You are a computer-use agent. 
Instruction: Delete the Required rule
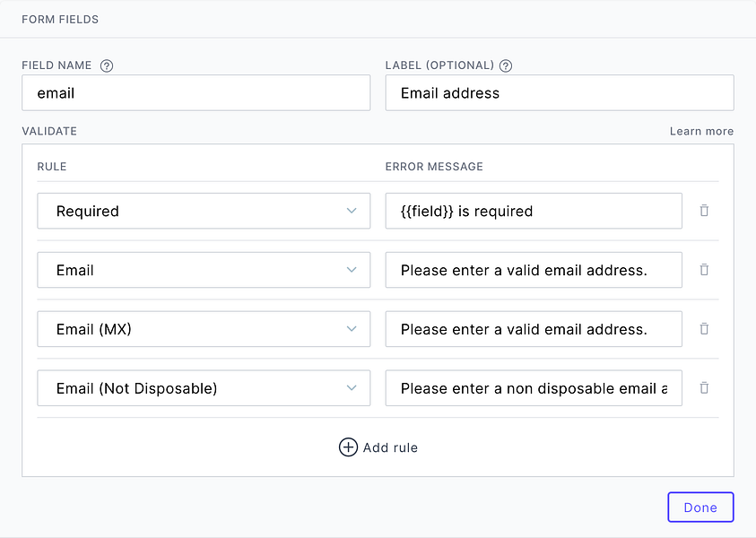click(704, 211)
